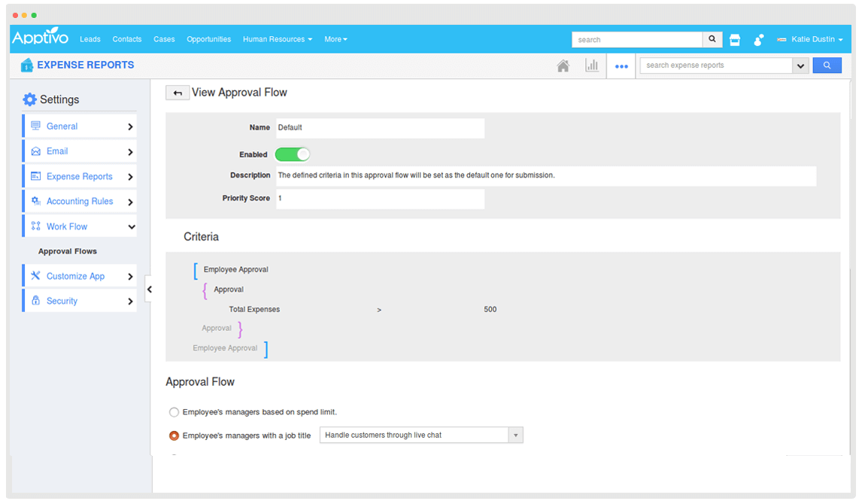Click the blue search expense reports button

[x=827, y=65]
